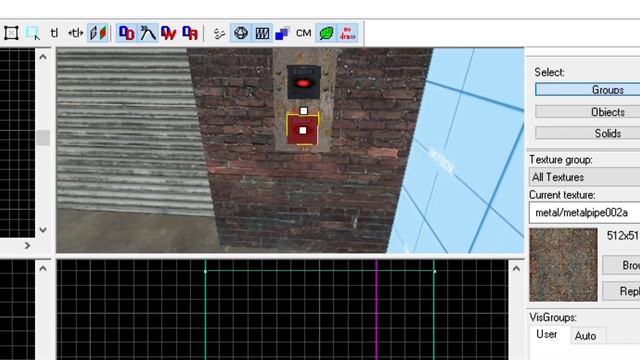Open Current texture combo 'metal/metalpipe002a'

pyautogui.click(x=584, y=213)
